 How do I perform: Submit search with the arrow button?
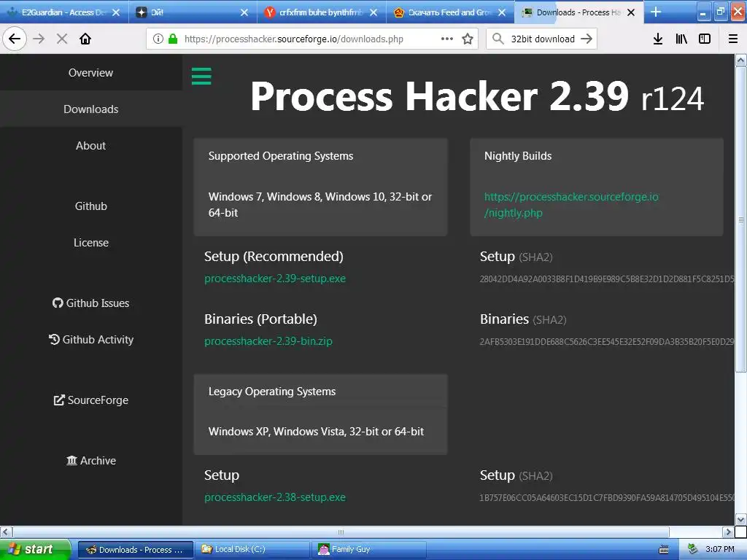587,39
